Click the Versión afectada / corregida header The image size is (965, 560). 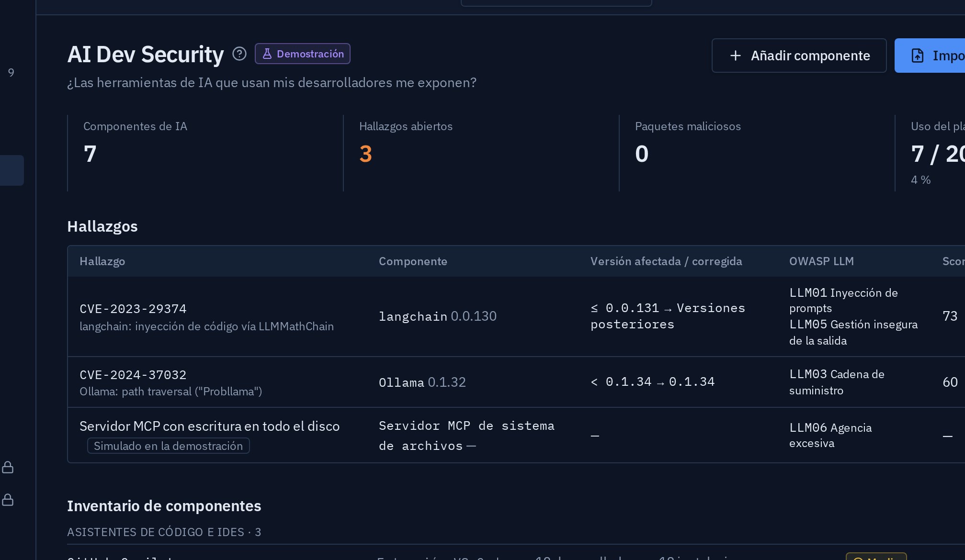pyautogui.click(x=666, y=261)
